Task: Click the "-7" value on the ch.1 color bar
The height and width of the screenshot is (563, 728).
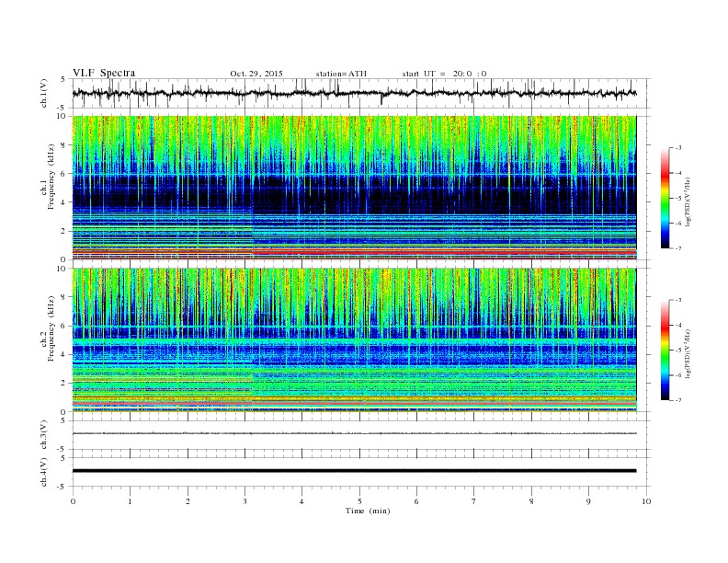Action: coord(677,248)
